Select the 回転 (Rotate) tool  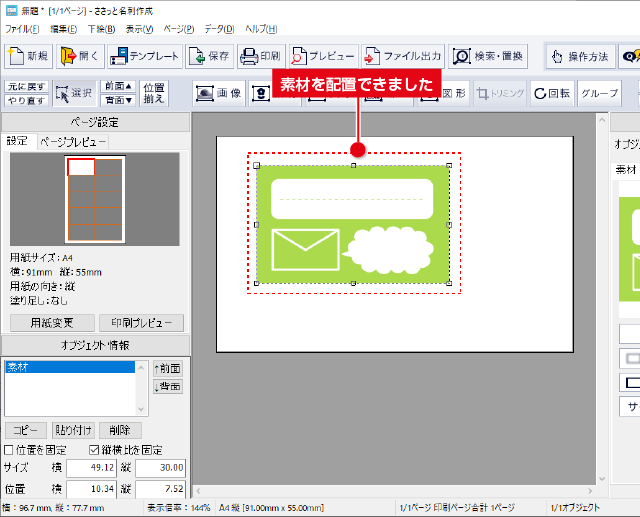[552, 93]
